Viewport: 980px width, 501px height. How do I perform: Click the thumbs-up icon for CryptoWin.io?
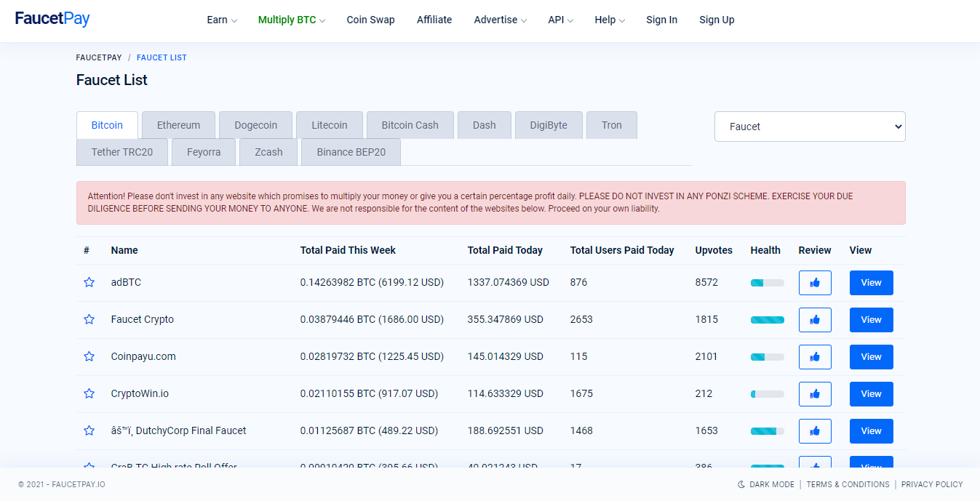coord(814,394)
